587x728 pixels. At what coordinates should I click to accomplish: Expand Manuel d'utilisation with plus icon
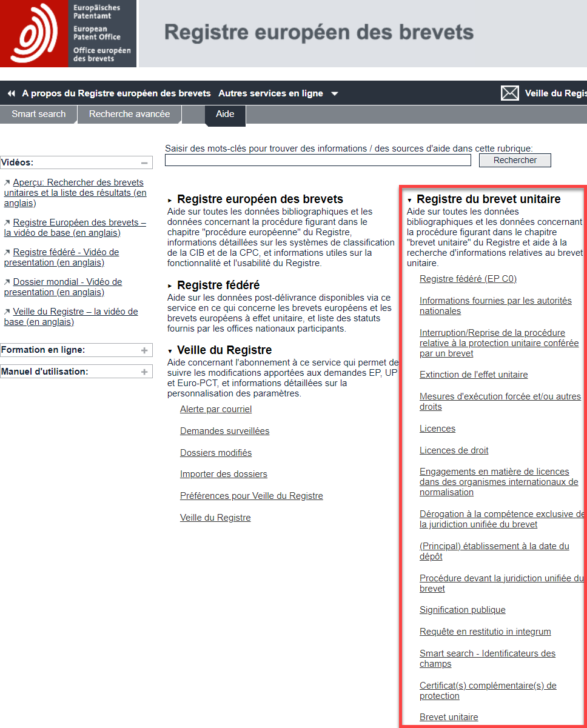[x=144, y=372]
